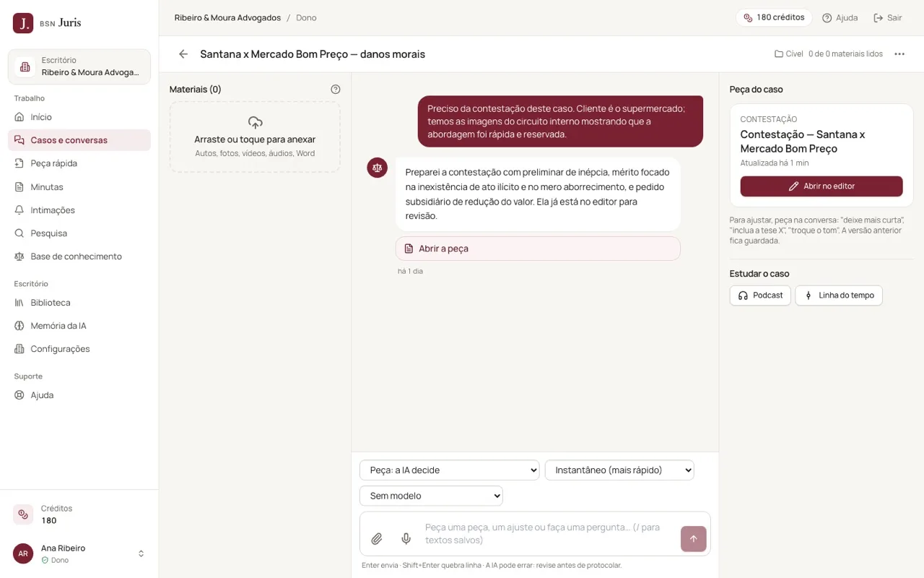Screen dimensions: 924x578
Task: Open Ajuda in the top bar
Action: point(840,17)
